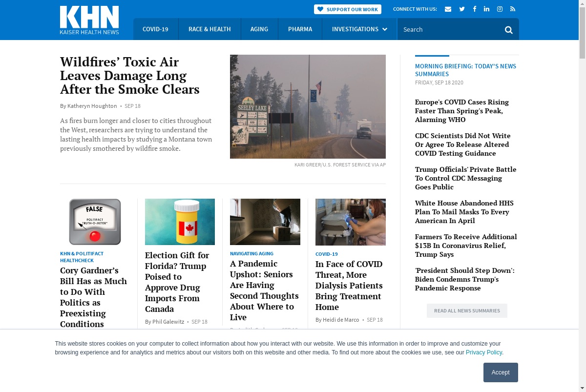Open Trump Officials' Private Battle summary

tap(465, 178)
